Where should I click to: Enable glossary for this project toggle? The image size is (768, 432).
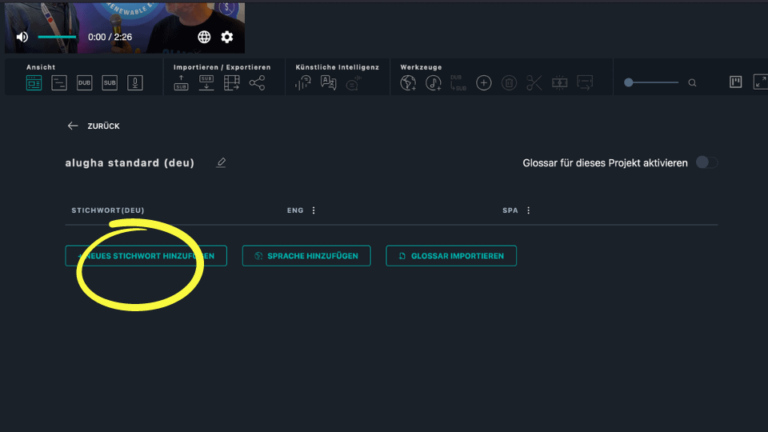[706, 162]
